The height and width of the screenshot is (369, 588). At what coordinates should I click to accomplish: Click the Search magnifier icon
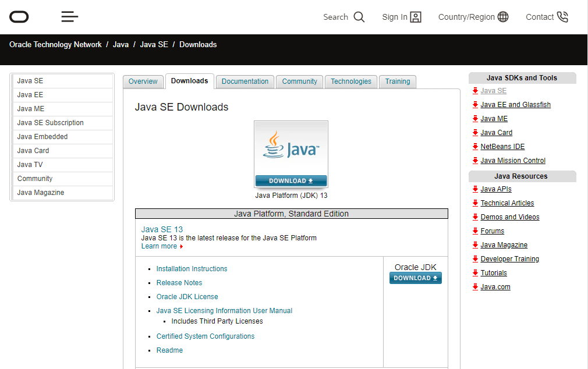[x=359, y=17]
